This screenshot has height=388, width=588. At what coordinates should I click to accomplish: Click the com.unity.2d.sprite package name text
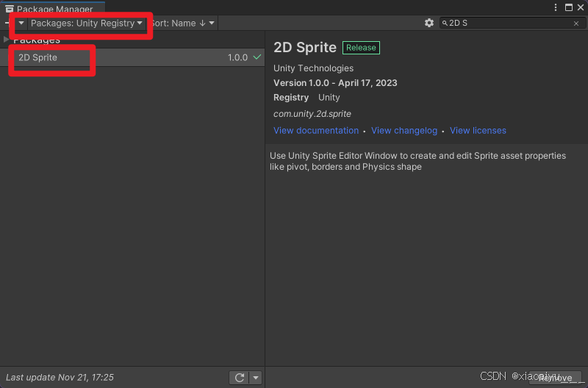pos(312,114)
